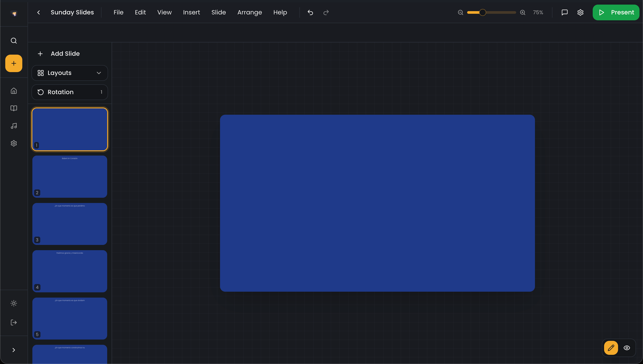Viewport: 643px width, 364px height.
Task: Expand the Layouts dropdown
Action: (x=70, y=73)
